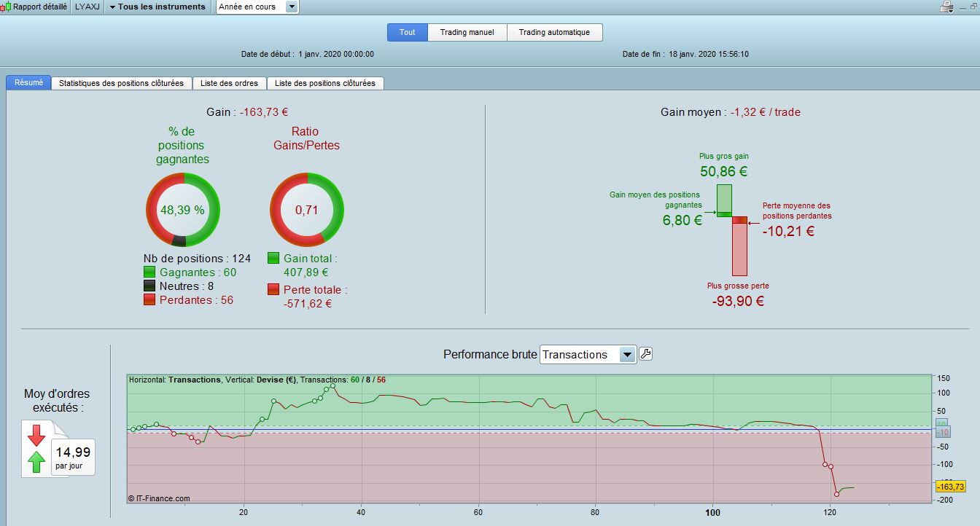Click the 50,86 € biggest gain value

724,172
